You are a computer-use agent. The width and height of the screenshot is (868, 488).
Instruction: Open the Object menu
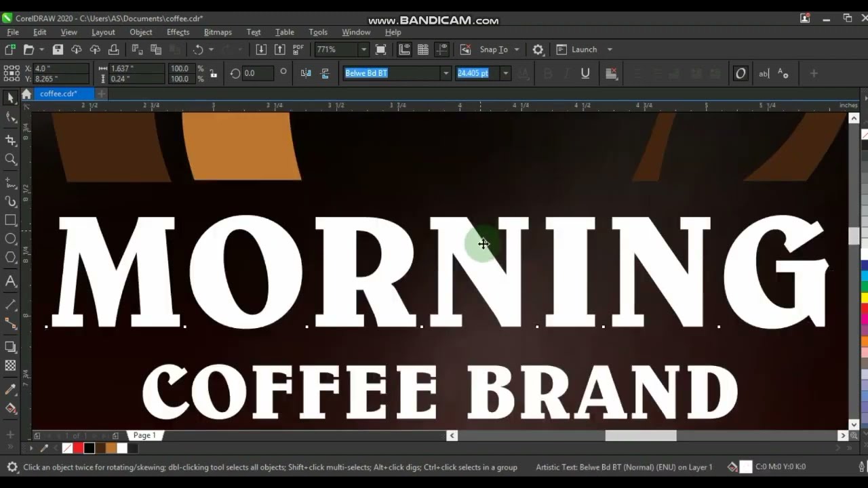point(141,32)
